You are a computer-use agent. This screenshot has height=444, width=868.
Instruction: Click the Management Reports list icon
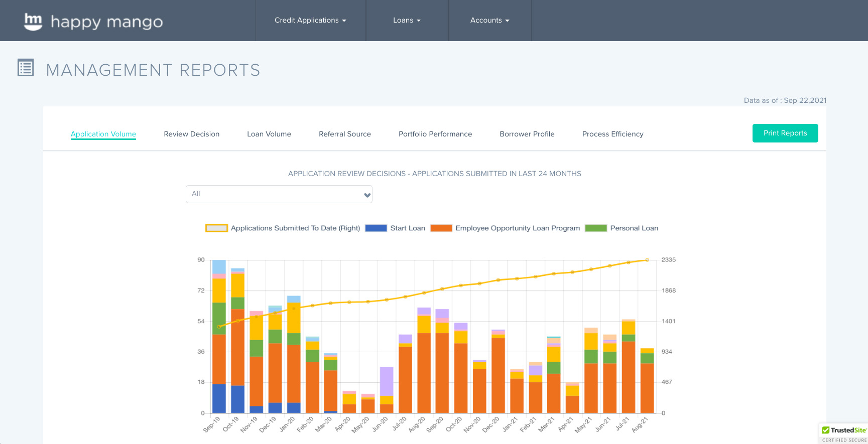[x=26, y=68]
